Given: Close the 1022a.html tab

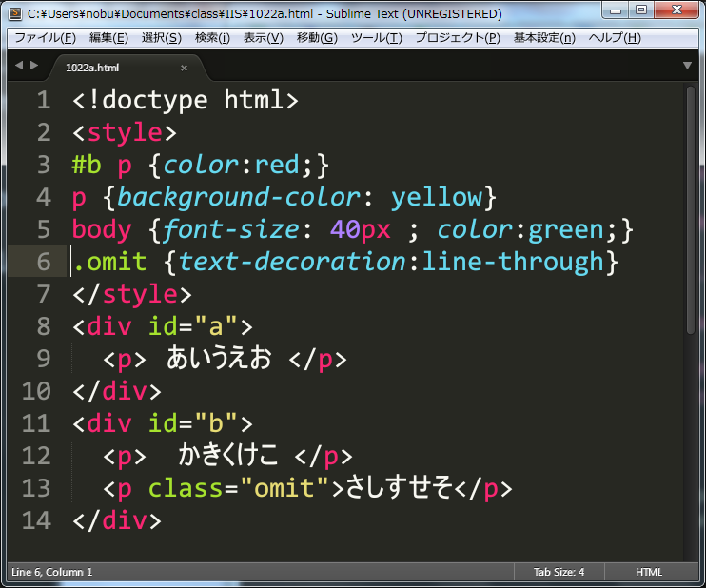Looking at the screenshot, I should pos(184,68).
